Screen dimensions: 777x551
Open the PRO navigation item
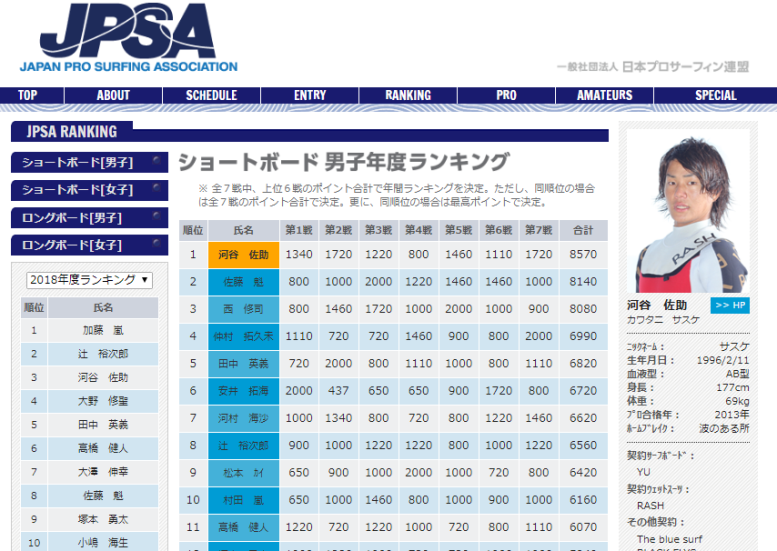click(506, 96)
